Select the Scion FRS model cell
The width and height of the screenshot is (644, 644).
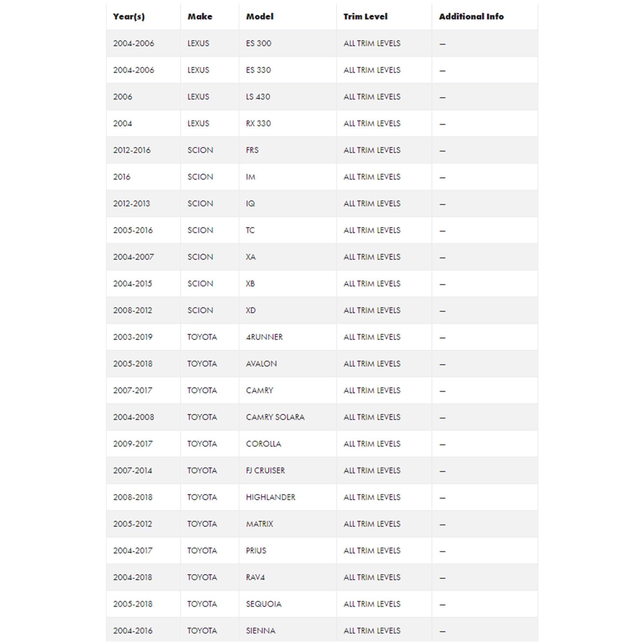[x=252, y=150]
